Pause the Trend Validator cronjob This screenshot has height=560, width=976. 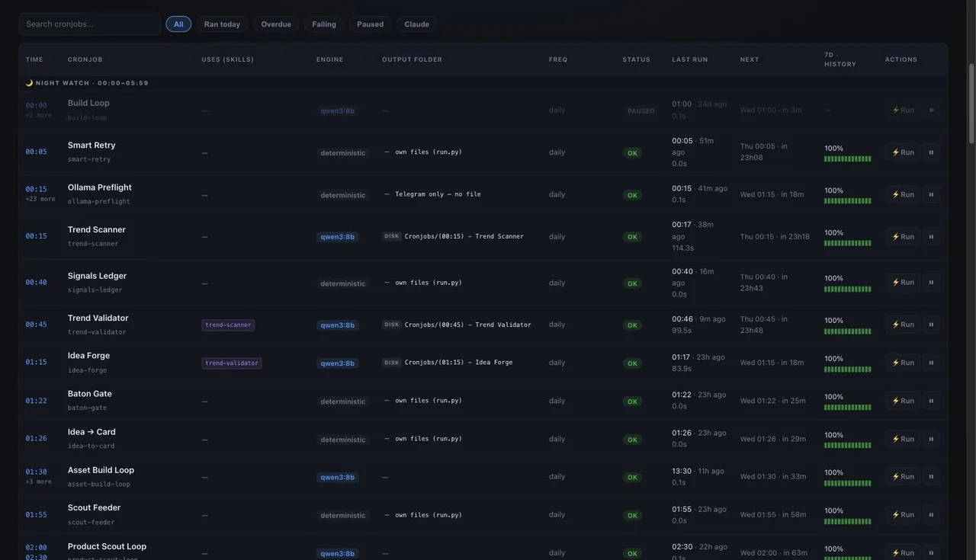click(931, 325)
